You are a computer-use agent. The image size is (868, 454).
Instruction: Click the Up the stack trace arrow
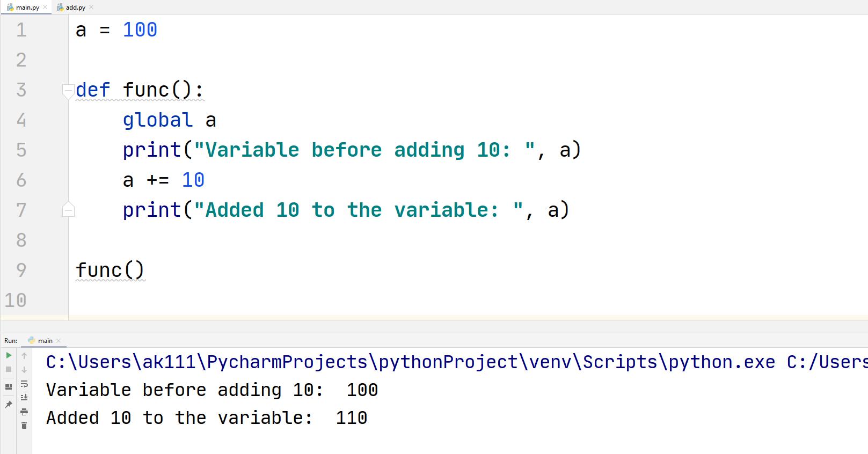pos(24,356)
